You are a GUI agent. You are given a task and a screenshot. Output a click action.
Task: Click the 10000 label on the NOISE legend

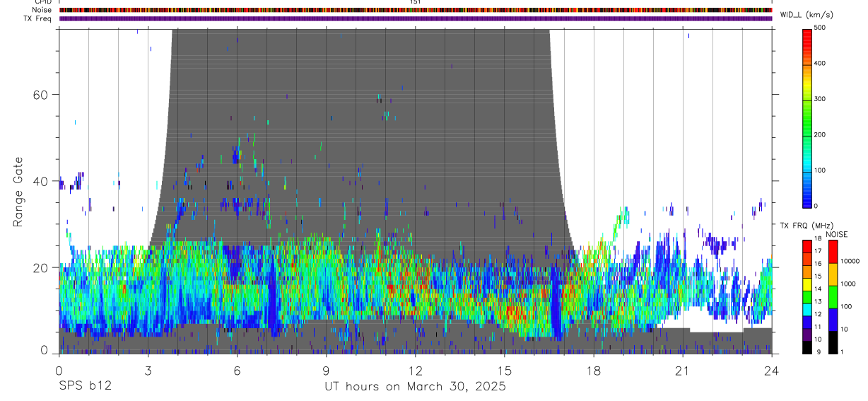tap(849, 261)
